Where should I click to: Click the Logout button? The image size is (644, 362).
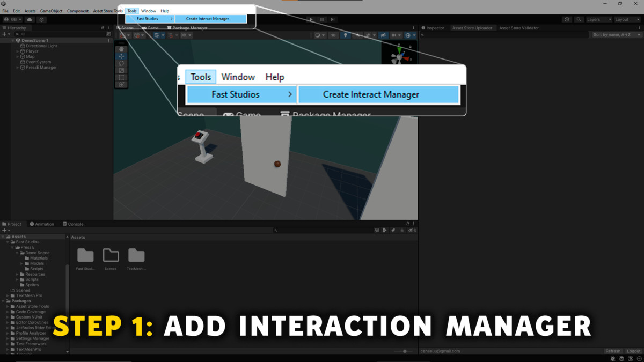click(634, 351)
